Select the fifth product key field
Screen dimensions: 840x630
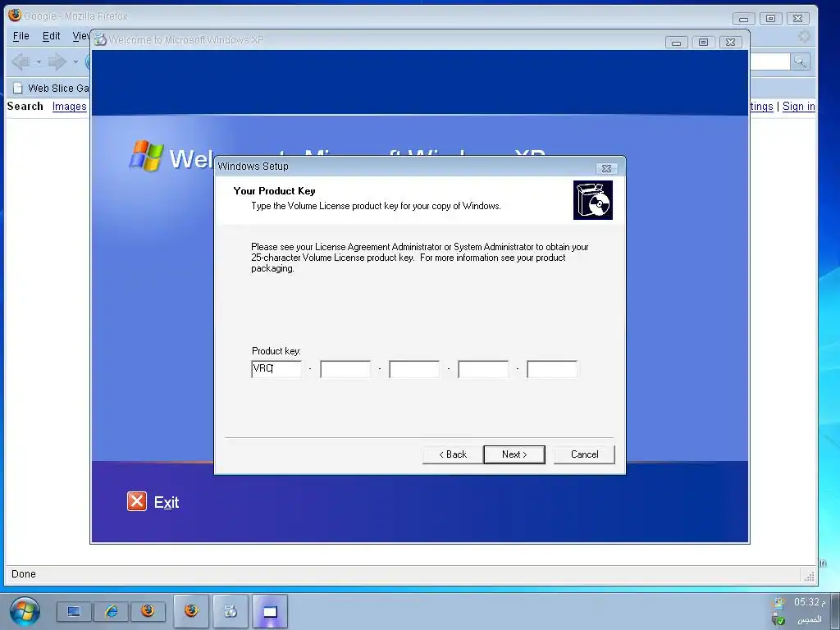click(552, 368)
